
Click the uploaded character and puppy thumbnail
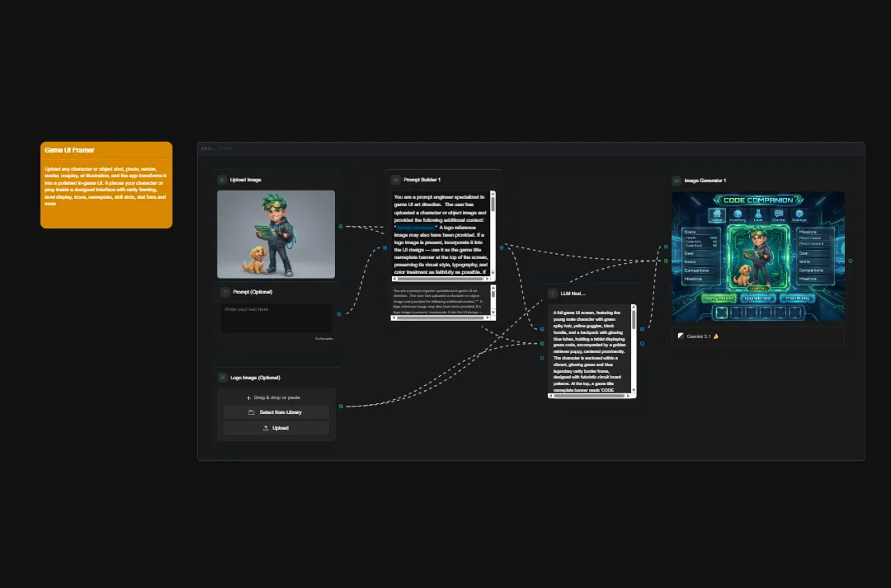point(276,234)
